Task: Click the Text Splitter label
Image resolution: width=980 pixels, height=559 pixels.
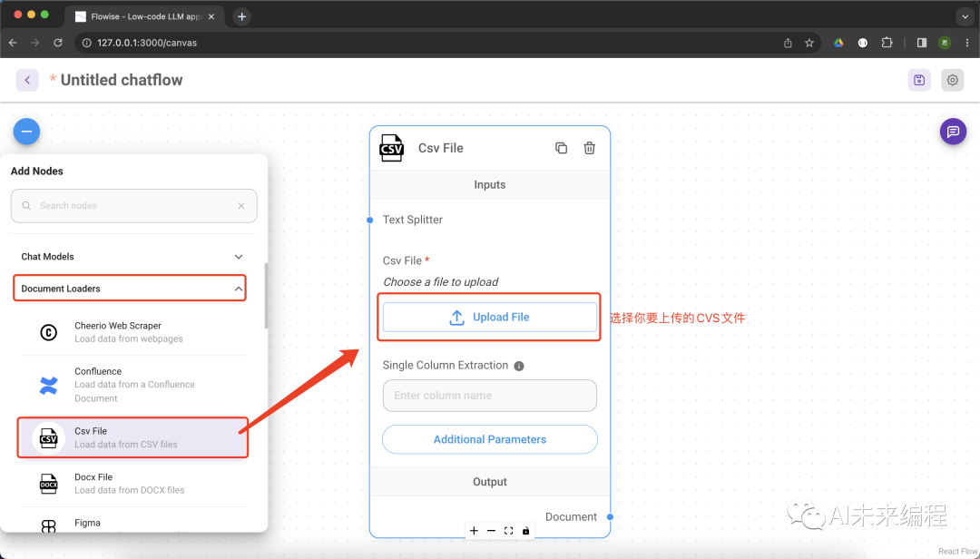Action: (413, 221)
